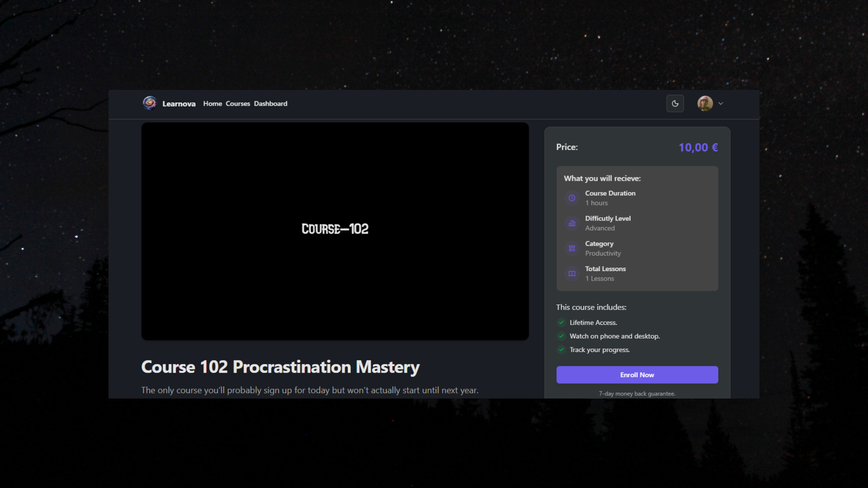Image resolution: width=868 pixels, height=488 pixels.
Task: Click the Difficulty Level bar chart icon
Action: coord(572,223)
